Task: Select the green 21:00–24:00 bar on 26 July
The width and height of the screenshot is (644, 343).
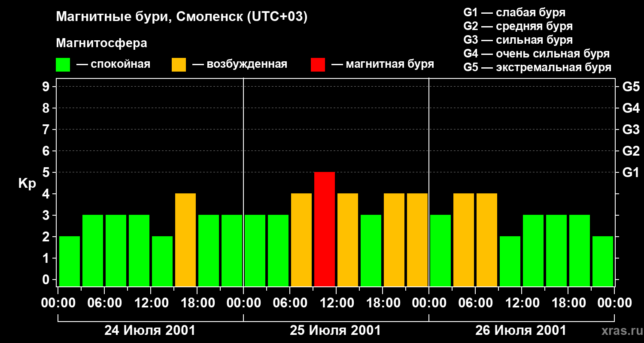Action: coord(603,261)
